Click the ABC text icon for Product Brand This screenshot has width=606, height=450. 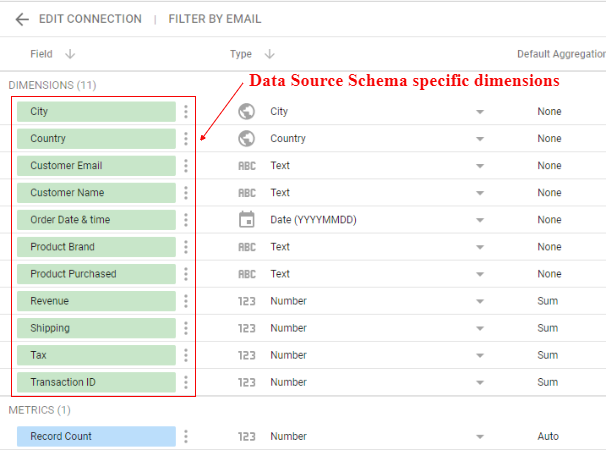click(x=247, y=247)
